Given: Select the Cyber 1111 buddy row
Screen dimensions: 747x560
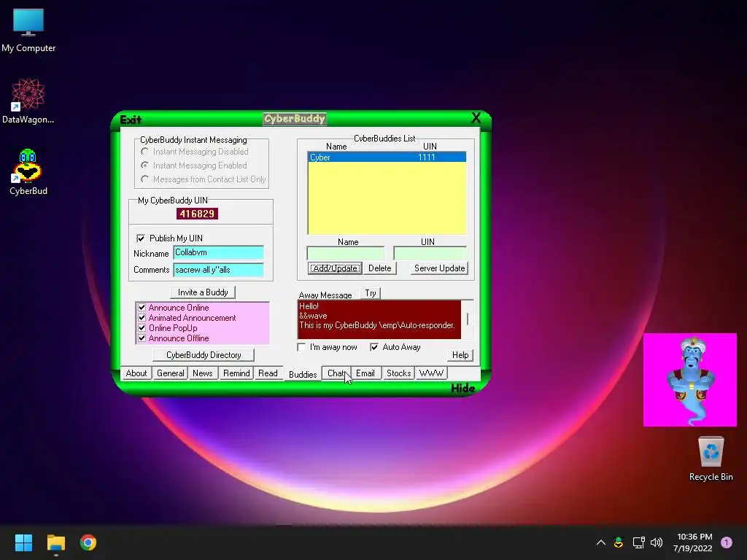Looking at the screenshot, I should [387, 157].
